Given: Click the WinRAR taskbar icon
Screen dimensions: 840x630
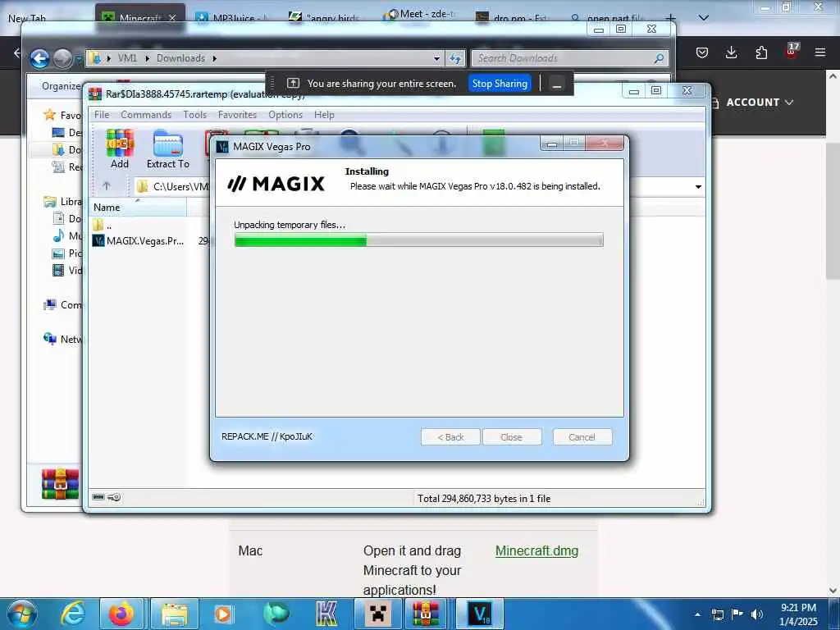Looking at the screenshot, I should (426, 614).
